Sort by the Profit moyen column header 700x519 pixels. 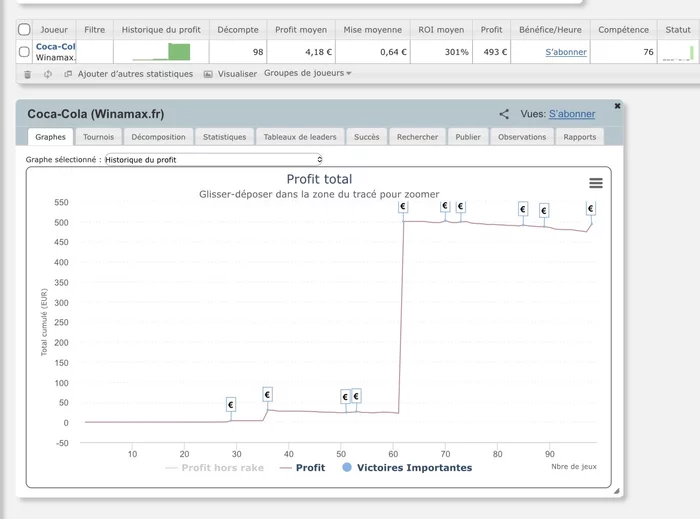pyautogui.click(x=301, y=30)
